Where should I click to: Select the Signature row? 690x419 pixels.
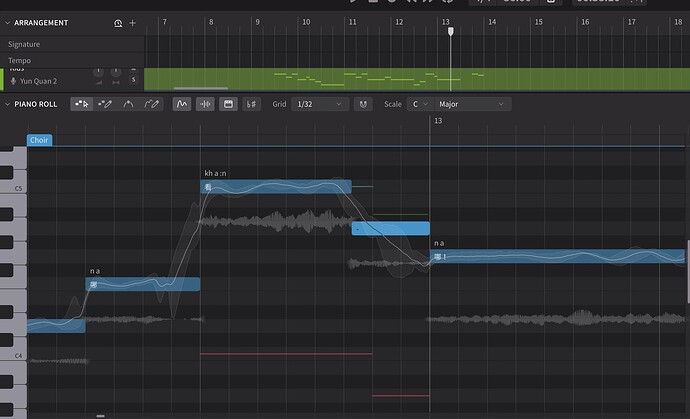pyautogui.click(x=72, y=44)
